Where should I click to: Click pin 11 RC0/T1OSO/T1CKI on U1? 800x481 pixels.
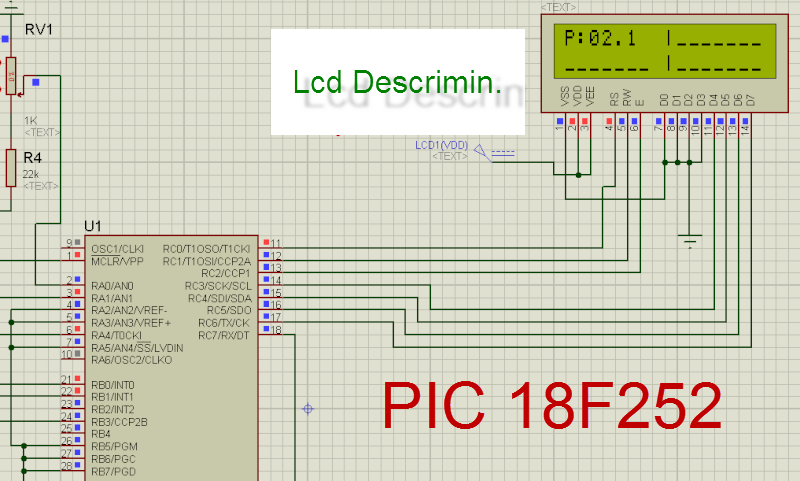click(x=270, y=243)
